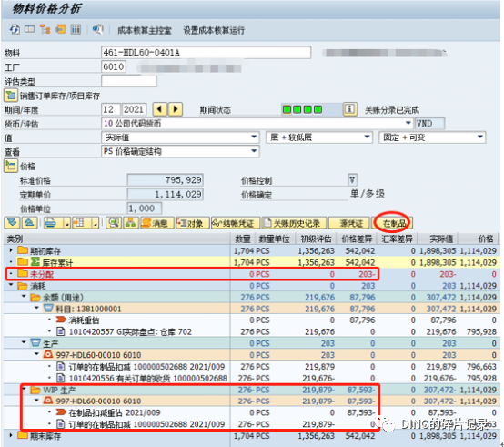Click the period status info icon
Viewport: 504px width, 447px height.
pos(349,109)
